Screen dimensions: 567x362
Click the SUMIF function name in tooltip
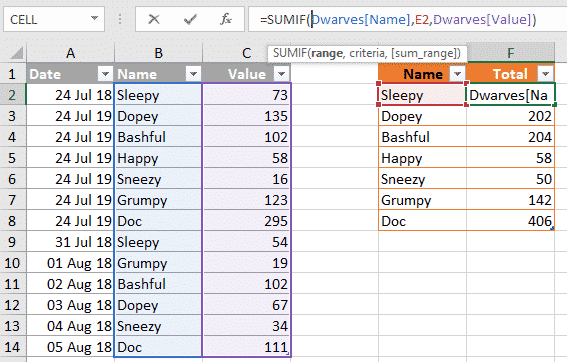pos(290,54)
